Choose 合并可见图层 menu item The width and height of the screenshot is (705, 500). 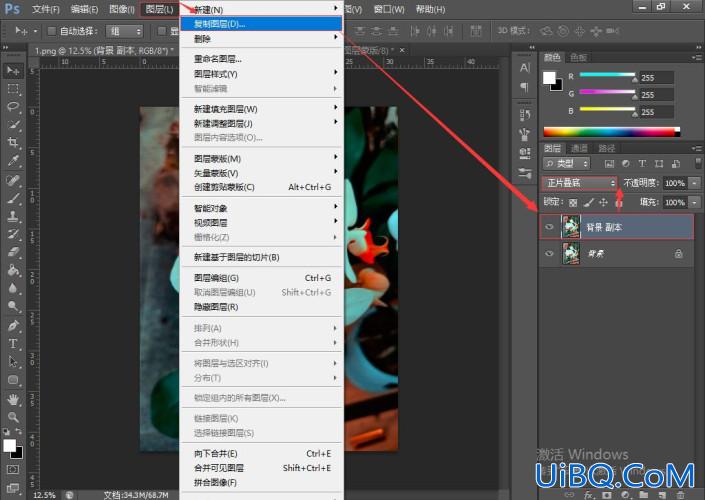click(x=261, y=468)
